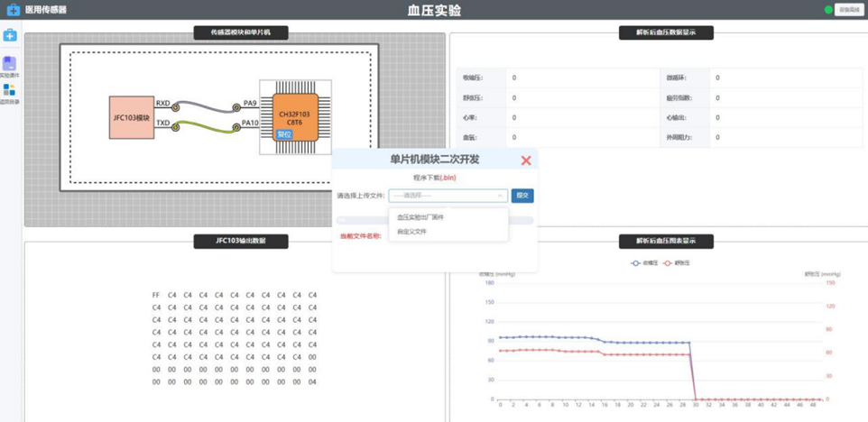The width and height of the screenshot is (868, 422).
Task: Choose 自定义文件 from the dropdown list
Action: 412,232
